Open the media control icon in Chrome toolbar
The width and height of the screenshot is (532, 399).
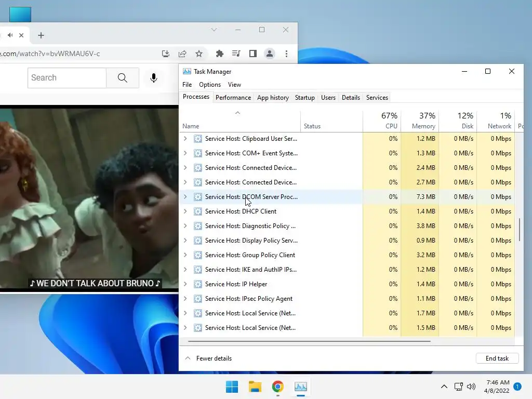tap(236, 54)
